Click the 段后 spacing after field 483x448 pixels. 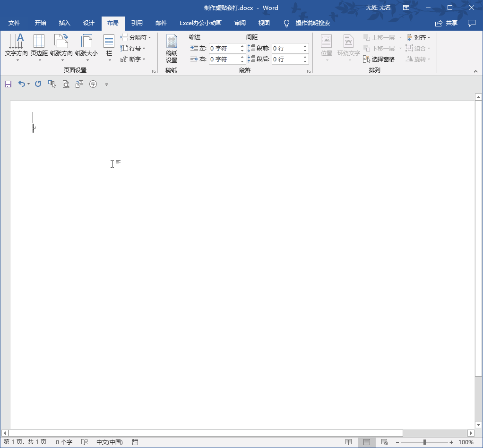(287, 59)
